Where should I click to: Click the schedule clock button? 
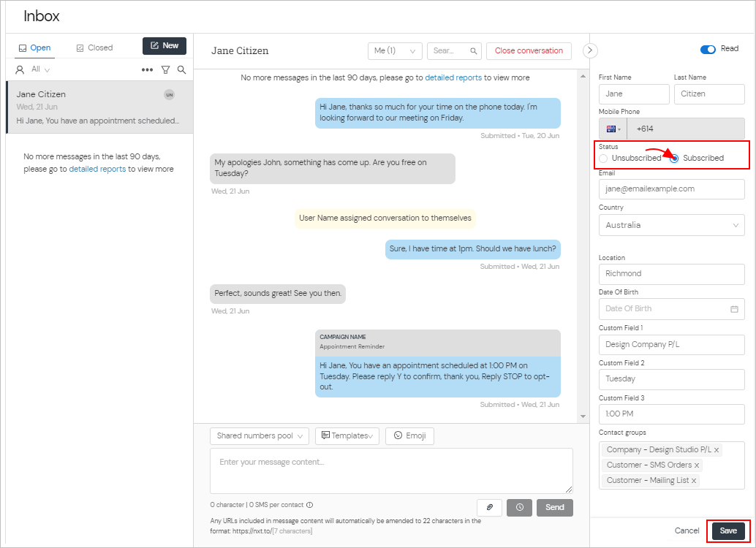[519, 508]
